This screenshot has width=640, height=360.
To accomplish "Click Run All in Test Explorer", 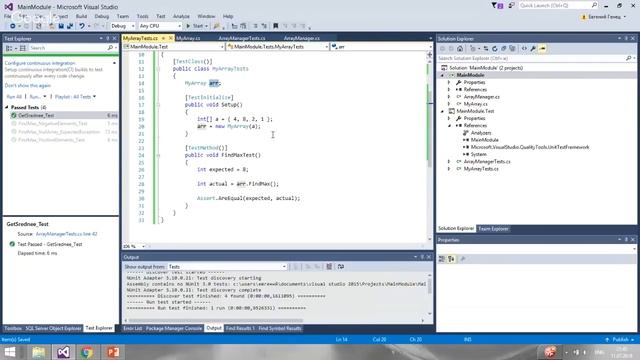I will pyautogui.click(x=14, y=97).
